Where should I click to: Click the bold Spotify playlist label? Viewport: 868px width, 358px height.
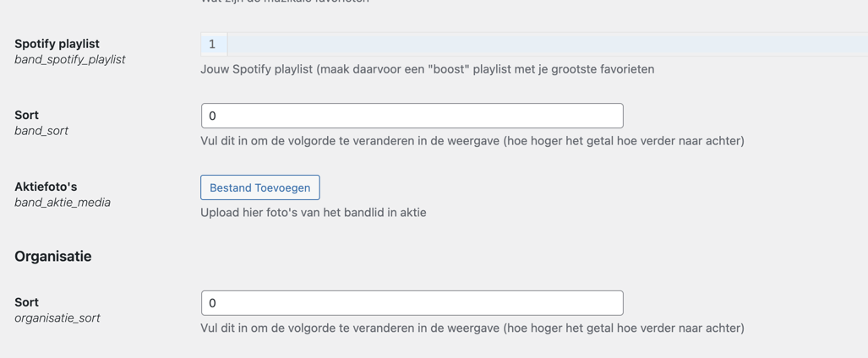(x=57, y=44)
